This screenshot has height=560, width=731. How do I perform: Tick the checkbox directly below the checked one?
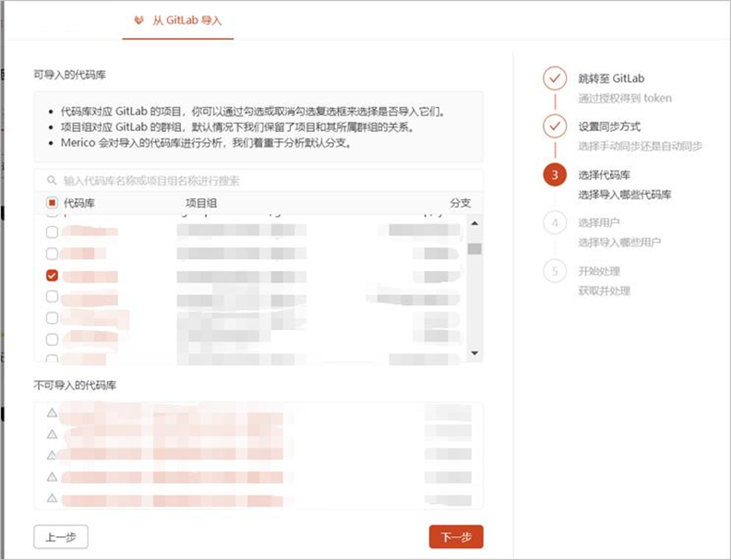click(52, 296)
